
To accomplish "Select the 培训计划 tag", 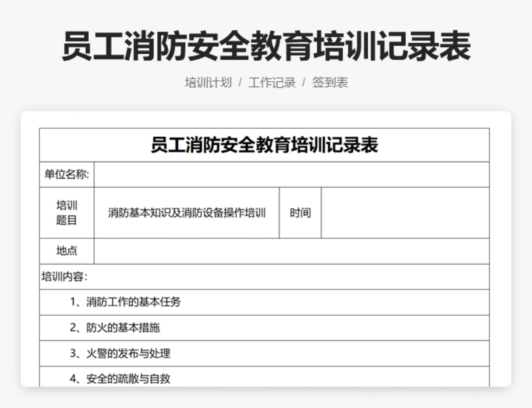I will (208, 83).
